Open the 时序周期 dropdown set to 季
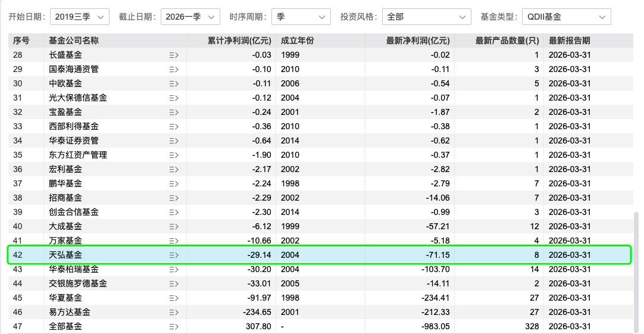 301,17
